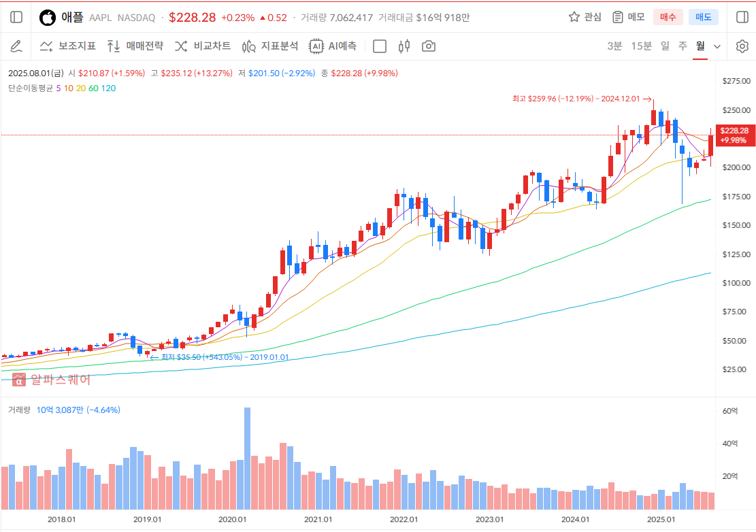Click the 5-period moving average label
Image resolution: width=756 pixels, height=532 pixels.
pyautogui.click(x=59, y=88)
